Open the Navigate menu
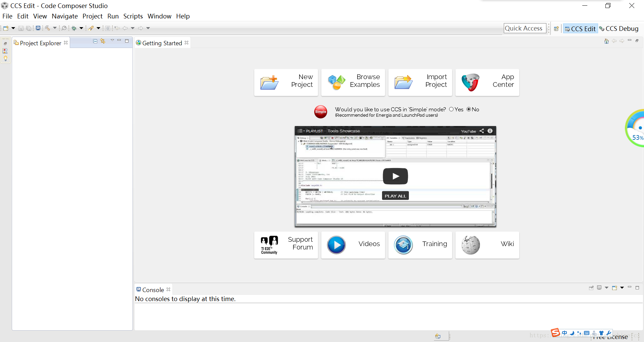The width and height of the screenshot is (644, 342). point(65,16)
